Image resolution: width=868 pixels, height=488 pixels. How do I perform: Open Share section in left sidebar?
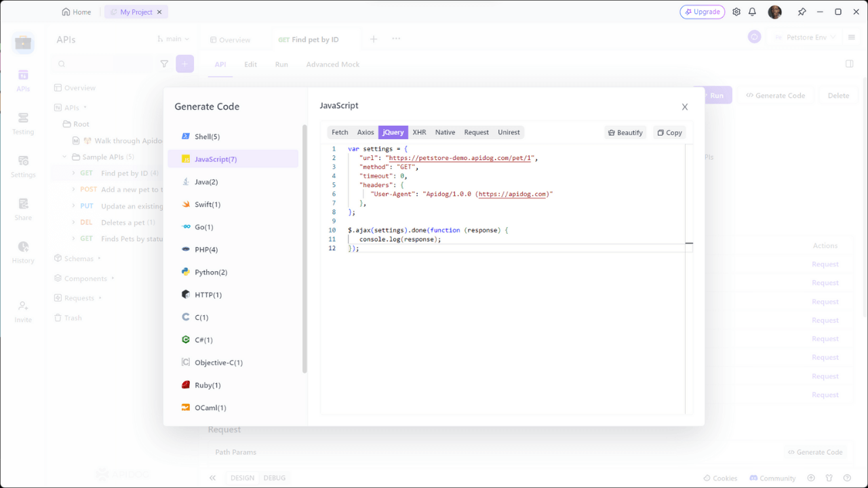point(23,209)
